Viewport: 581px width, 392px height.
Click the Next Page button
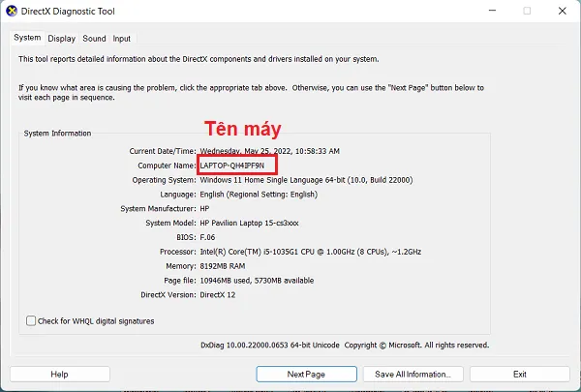click(x=306, y=374)
